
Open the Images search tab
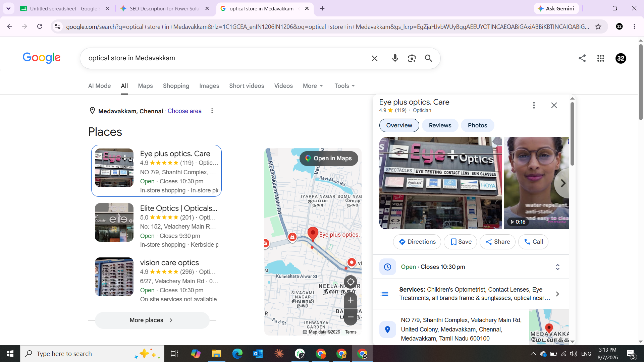pyautogui.click(x=209, y=86)
